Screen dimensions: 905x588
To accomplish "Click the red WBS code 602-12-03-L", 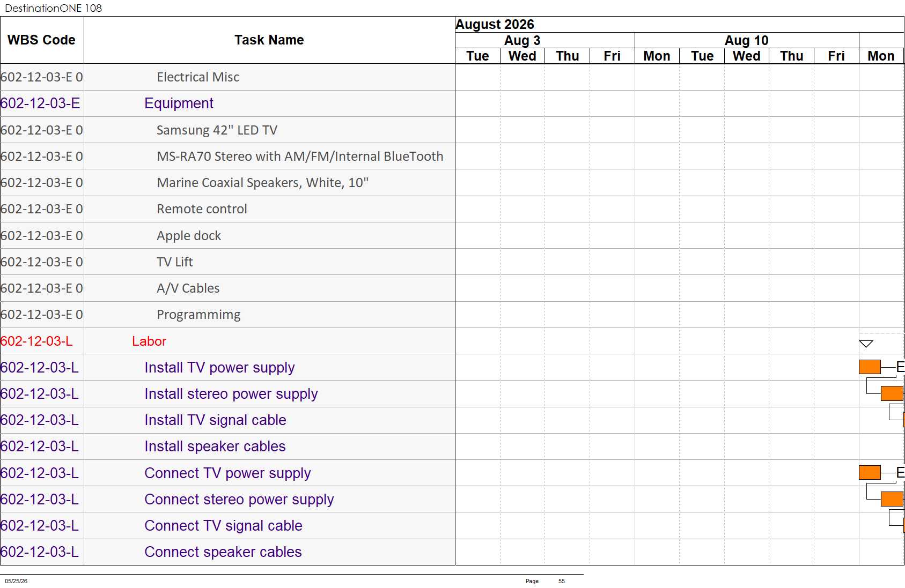I will pos(36,341).
